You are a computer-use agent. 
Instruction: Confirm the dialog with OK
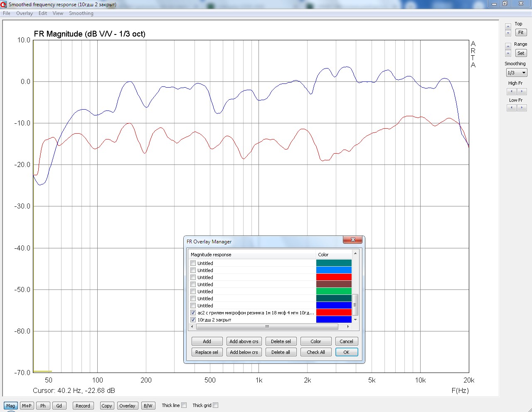[x=347, y=352]
